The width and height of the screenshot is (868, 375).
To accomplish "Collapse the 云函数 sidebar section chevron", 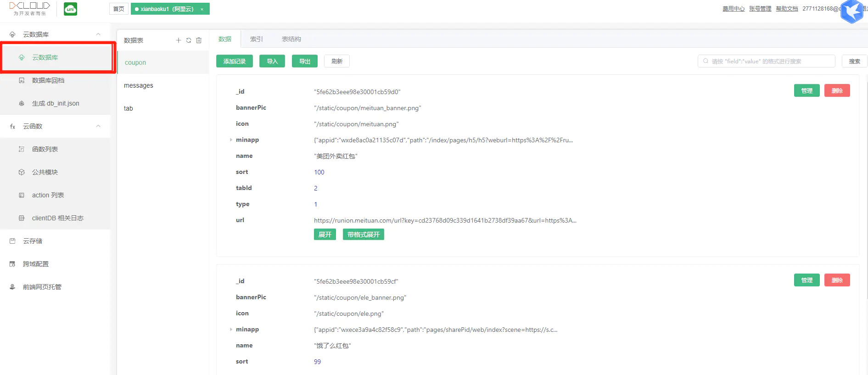I will [x=98, y=126].
